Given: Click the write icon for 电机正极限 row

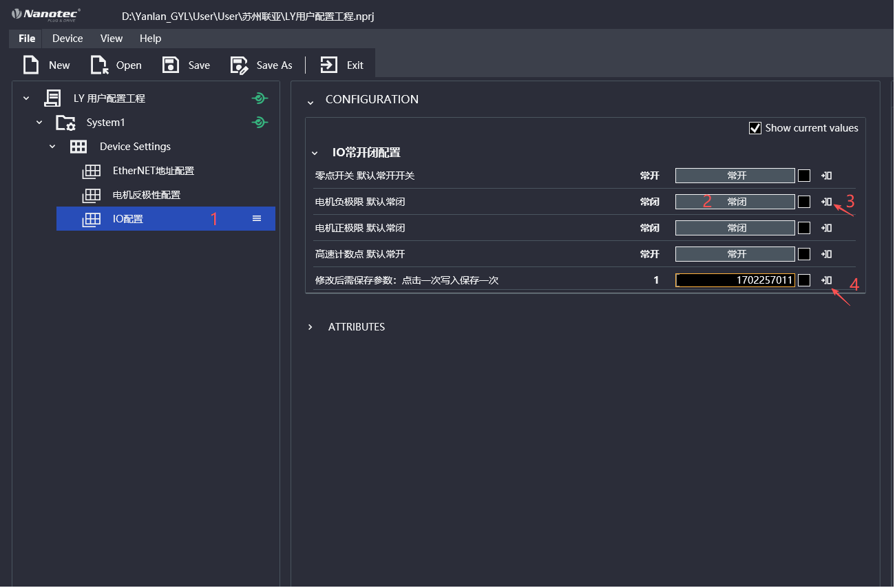Looking at the screenshot, I should [827, 228].
